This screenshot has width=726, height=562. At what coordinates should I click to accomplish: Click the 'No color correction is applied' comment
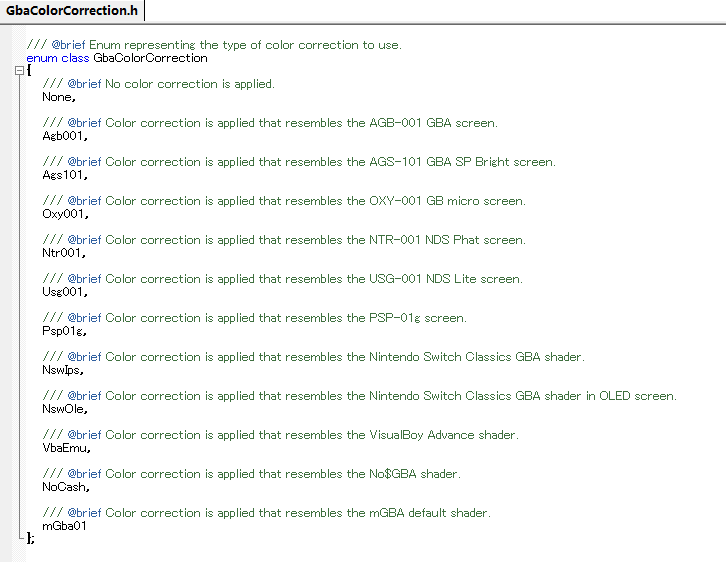pos(158,84)
